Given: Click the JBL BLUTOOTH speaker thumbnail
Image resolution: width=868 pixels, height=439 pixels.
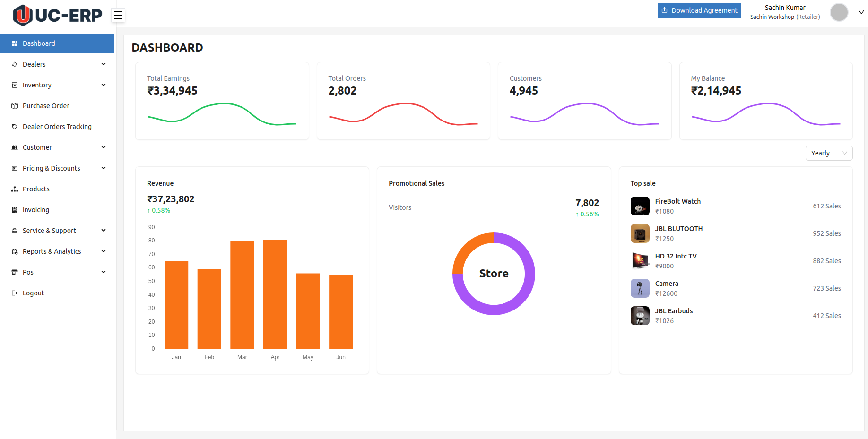Looking at the screenshot, I should click(640, 233).
